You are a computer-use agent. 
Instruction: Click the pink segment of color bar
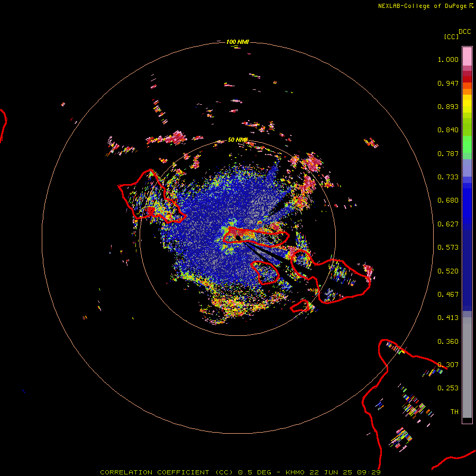(467, 57)
